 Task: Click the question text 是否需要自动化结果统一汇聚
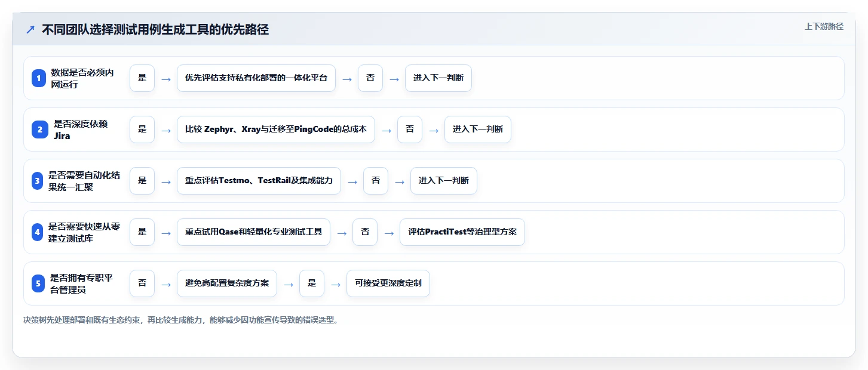tap(84, 181)
